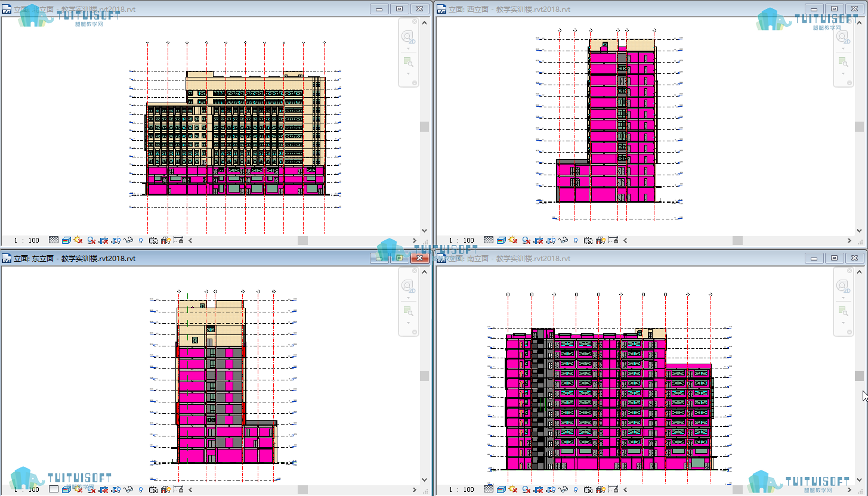Image resolution: width=868 pixels, height=496 pixels.
Task: Open Temporary View Properties in west elevation view
Action: [x=588, y=240]
